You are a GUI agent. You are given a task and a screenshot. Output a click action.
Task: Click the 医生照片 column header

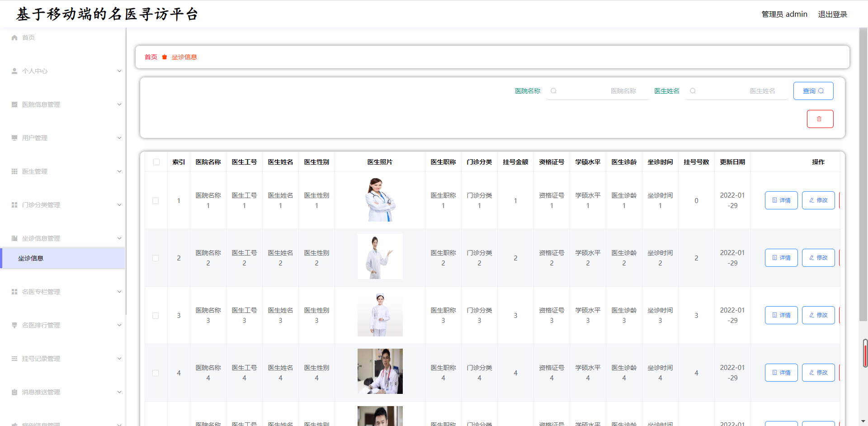(x=380, y=162)
